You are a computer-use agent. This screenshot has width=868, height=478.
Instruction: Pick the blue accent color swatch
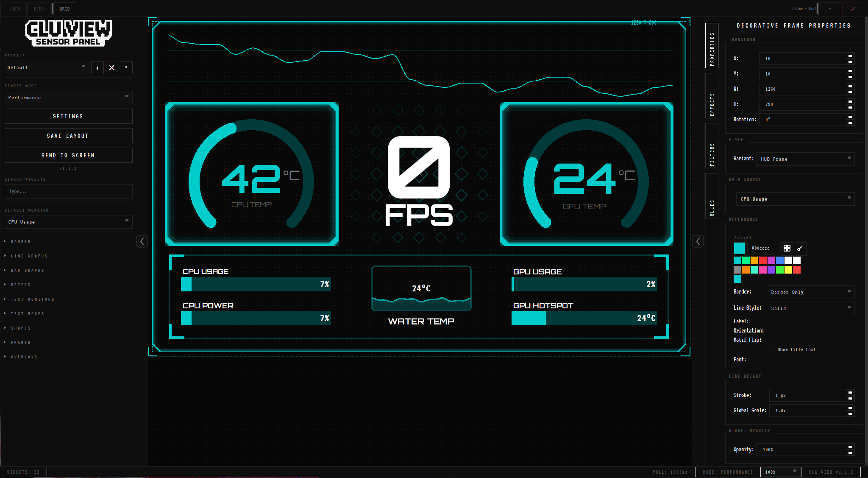pos(780,260)
